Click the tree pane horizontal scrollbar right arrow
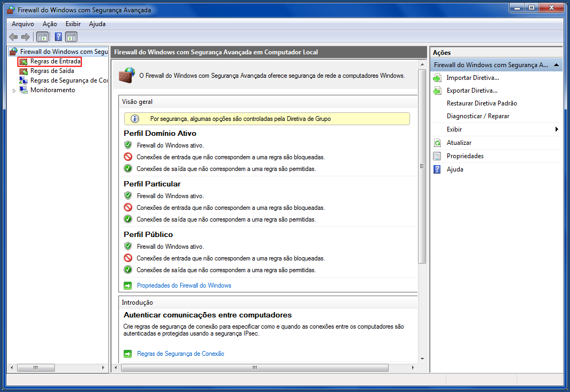The height and width of the screenshot is (392, 570). pyautogui.click(x=103, y=367)
